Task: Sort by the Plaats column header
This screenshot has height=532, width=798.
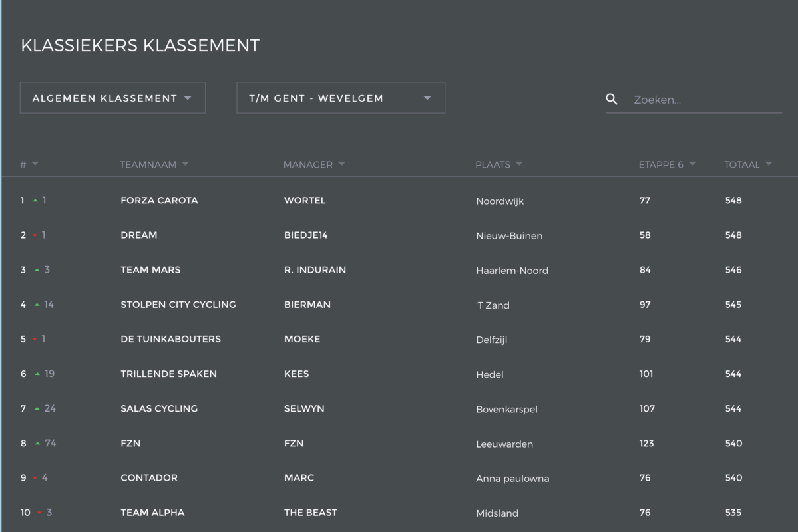Action: 499,164
